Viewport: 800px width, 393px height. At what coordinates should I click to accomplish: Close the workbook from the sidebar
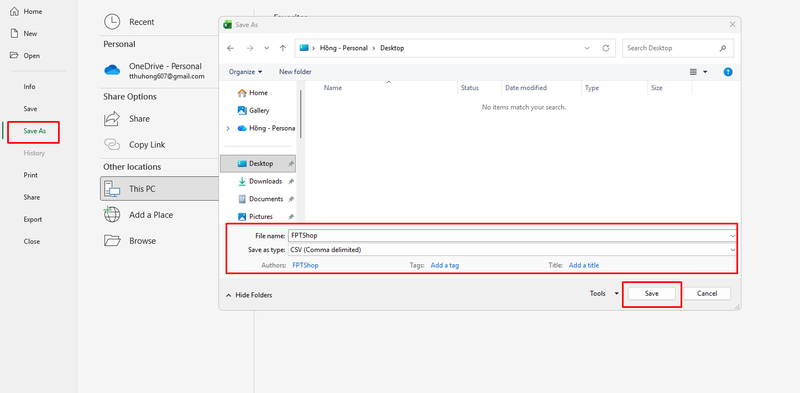pyautogui.click(x=32, y=241)
